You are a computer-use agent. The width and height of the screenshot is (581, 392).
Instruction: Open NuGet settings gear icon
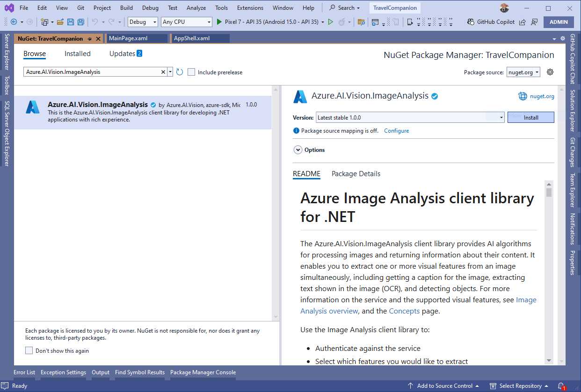550,72
